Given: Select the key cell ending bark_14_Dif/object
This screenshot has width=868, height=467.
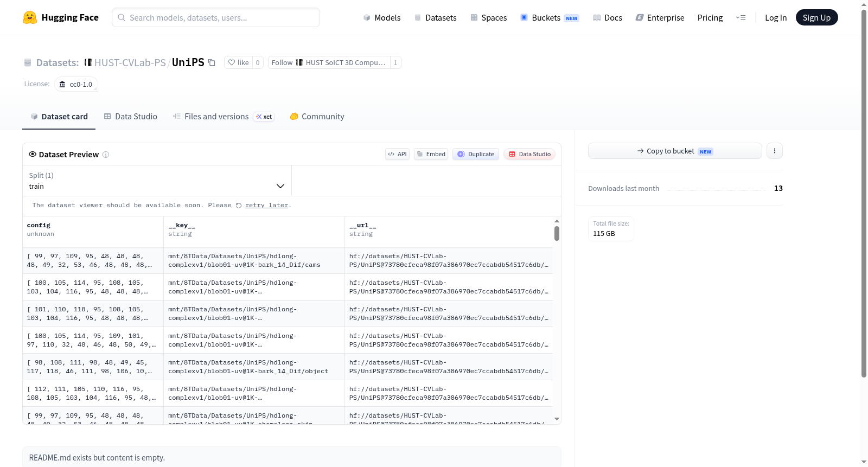Looking at the screenshot, I should click(x=254, y=367).
